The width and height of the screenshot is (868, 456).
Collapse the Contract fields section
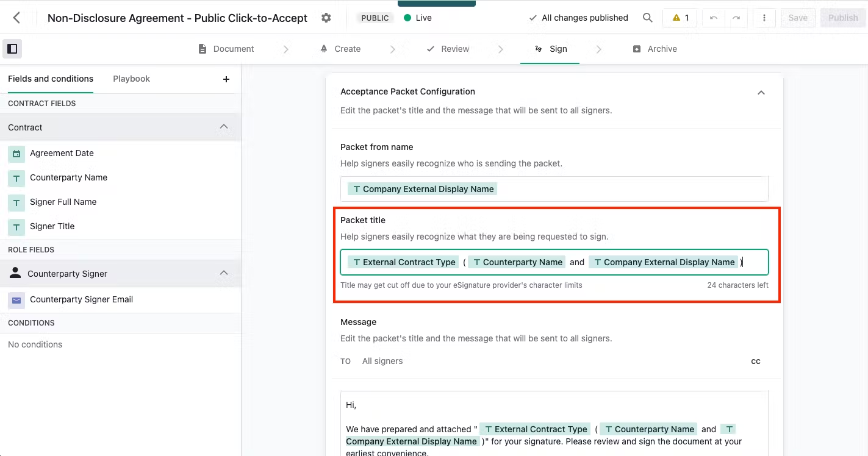point(224,127)
